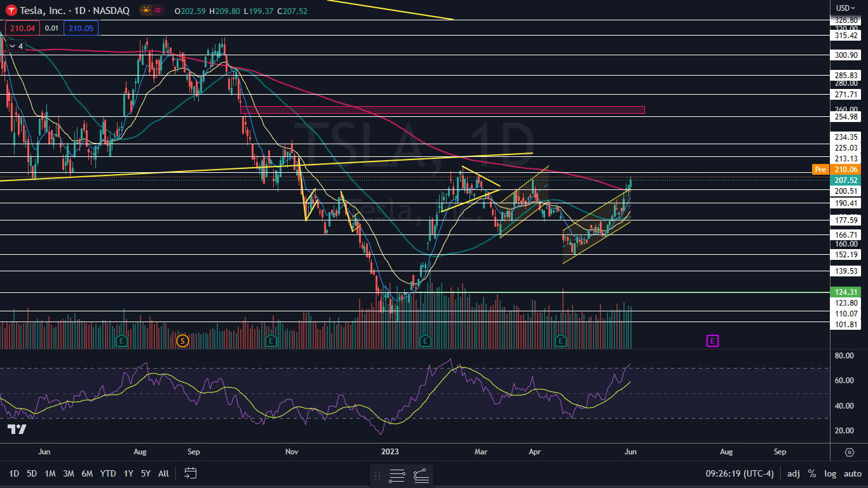868x488 pixels.
Task: Open the January 2023 earnings E marker
Action: point(424,341)
